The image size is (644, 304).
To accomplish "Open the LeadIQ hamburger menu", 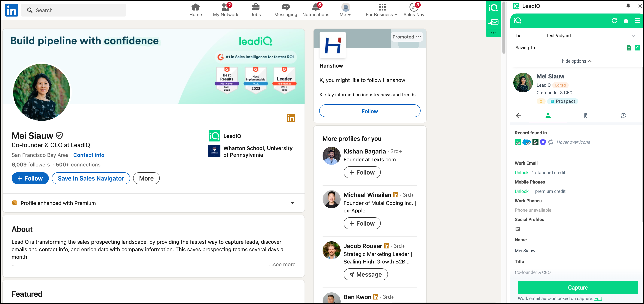I will click(637, 21).
